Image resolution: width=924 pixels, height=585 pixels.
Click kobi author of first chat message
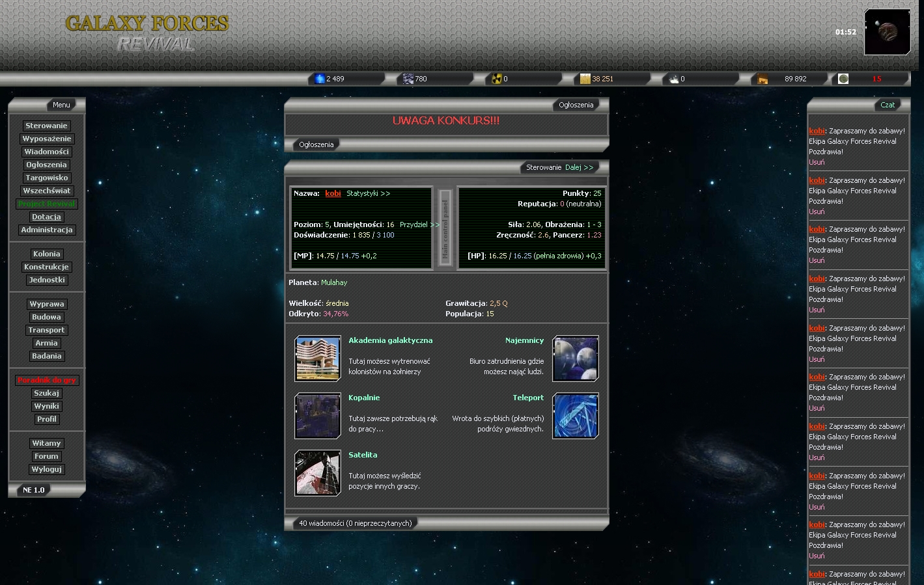coord(817,131)
